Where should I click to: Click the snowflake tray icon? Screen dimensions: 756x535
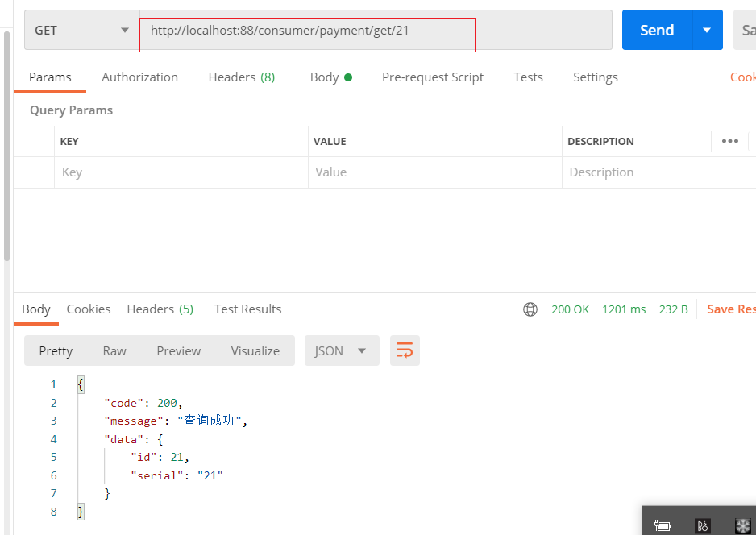click(x=743, y=525)
